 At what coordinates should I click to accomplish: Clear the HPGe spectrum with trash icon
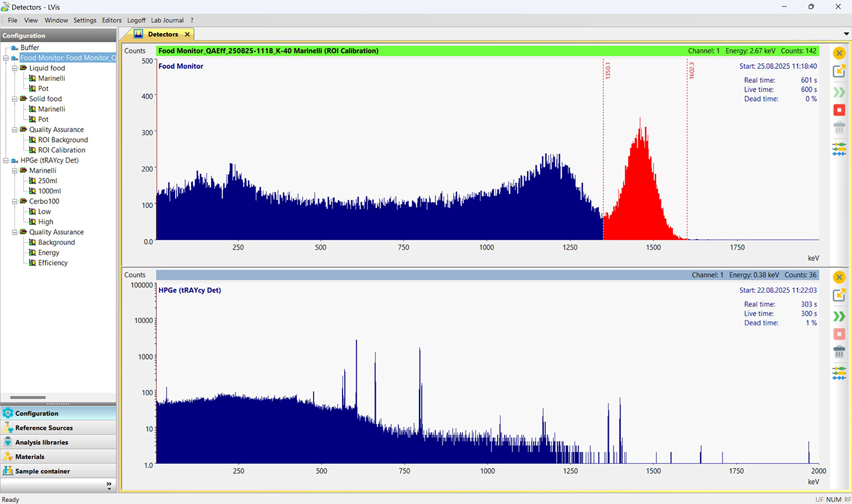[839, 353]
